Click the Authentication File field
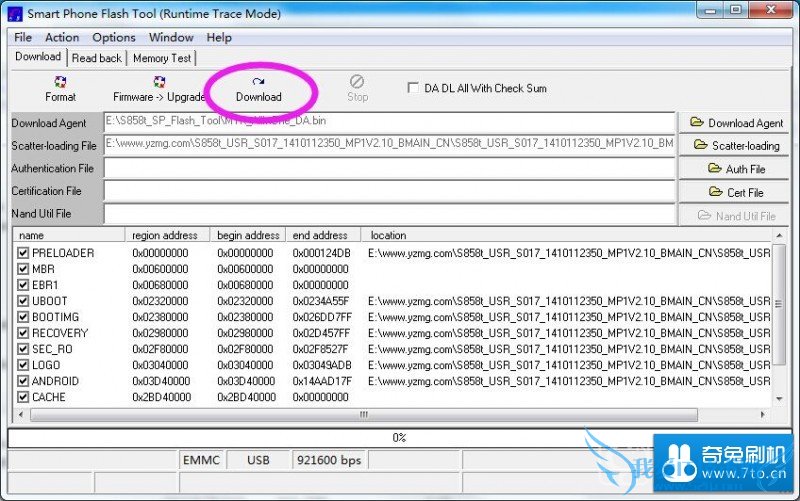The image size is (800, 501). click(389, 168)
